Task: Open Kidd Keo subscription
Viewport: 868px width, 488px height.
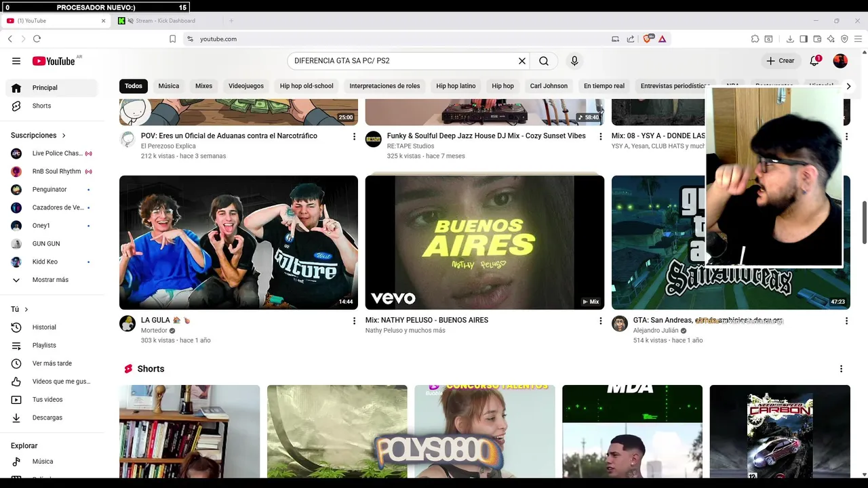Action: [x=52, y=262]
